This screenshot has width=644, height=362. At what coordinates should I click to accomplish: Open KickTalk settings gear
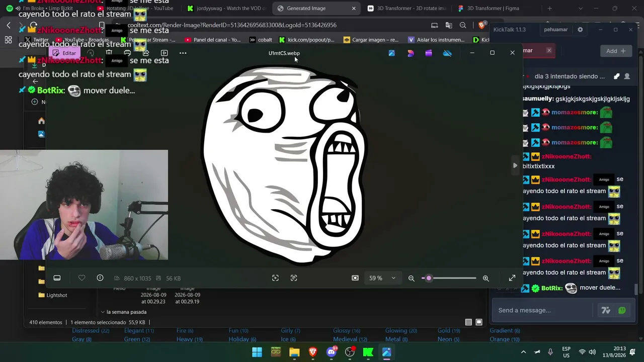pyautogui.click(x=580, y=30)
